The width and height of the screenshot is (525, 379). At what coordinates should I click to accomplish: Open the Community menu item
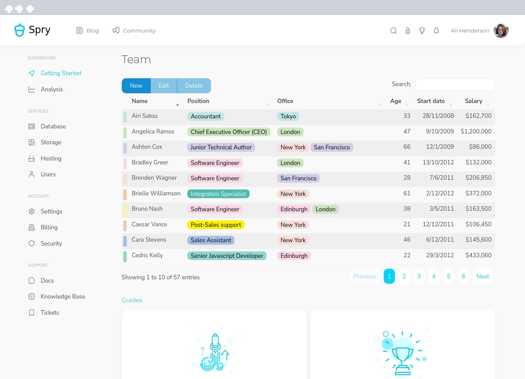coord(134,30)
